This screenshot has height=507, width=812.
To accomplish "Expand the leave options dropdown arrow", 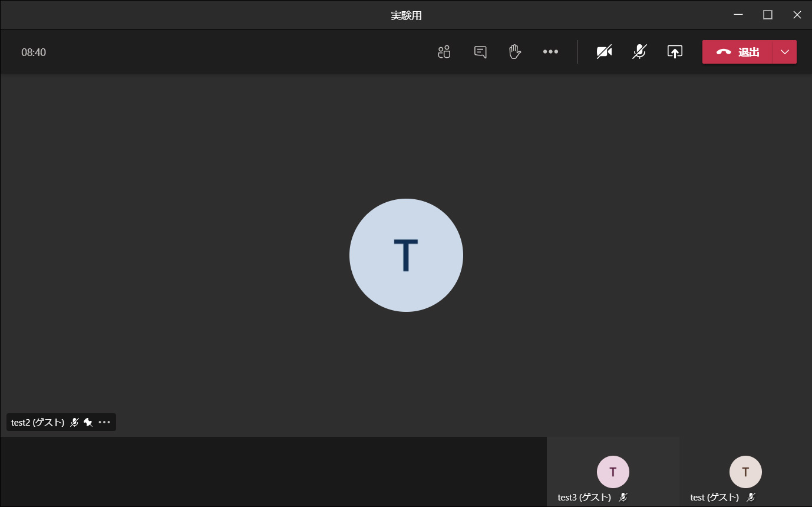I will (785, 52).
